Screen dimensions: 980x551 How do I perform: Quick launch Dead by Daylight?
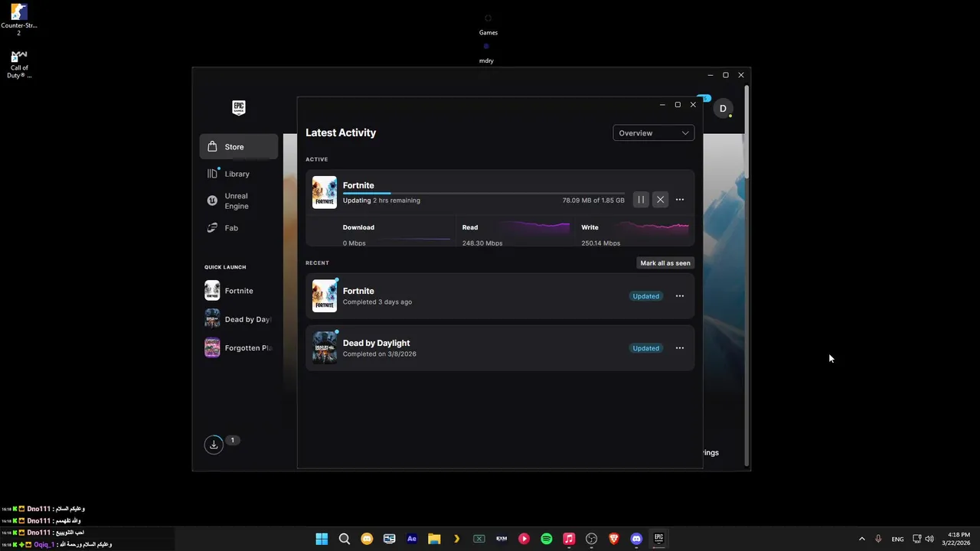(239, 319)
